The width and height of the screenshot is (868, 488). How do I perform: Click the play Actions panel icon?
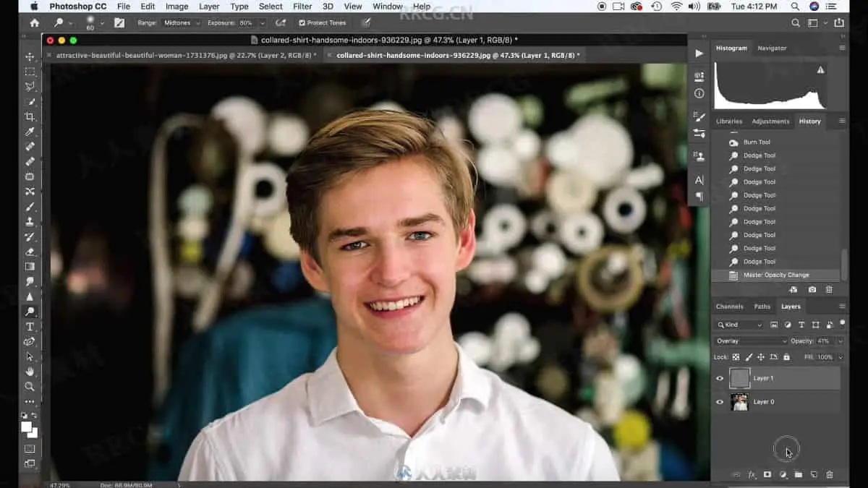pos(699,53)
